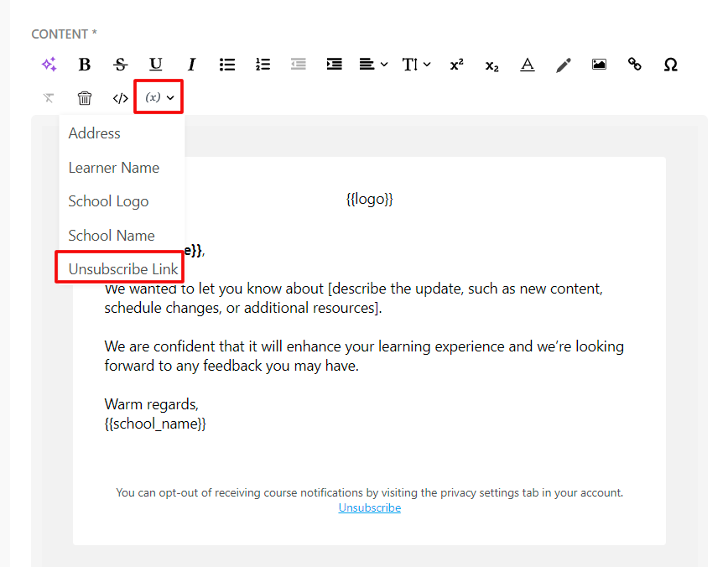The image size is (728, 567).
Task: Click the trash delete icon
Action: [x=85, y=98]
